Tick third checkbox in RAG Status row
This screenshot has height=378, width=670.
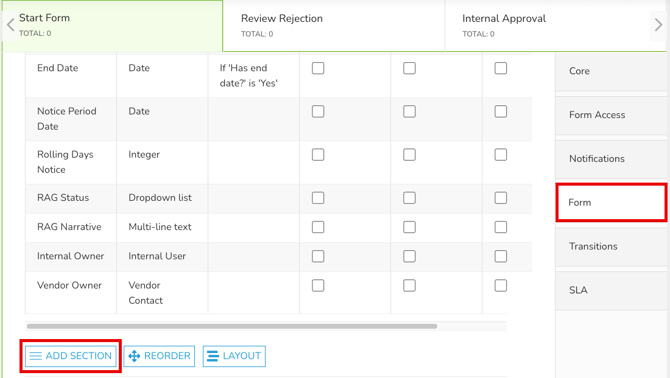tap(501, 198)
